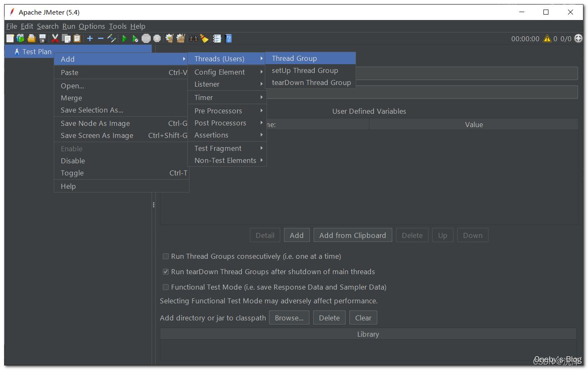Click the Stop sign icon
The width and height of the screenshot is (588, 370).
point(146,38)
